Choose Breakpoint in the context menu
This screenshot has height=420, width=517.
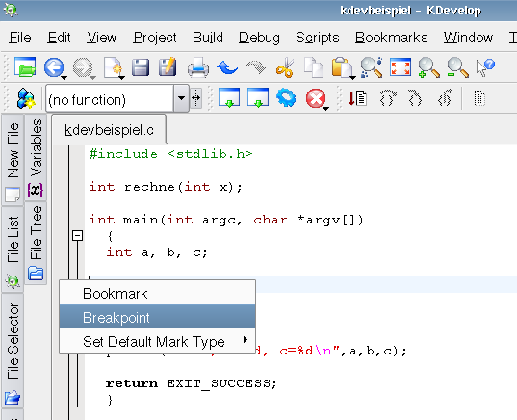tap(157, 317)
